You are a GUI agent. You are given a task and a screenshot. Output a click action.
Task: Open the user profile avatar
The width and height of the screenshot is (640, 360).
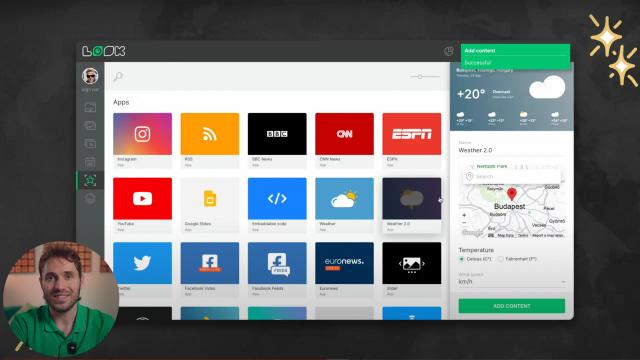pos(90,76)
